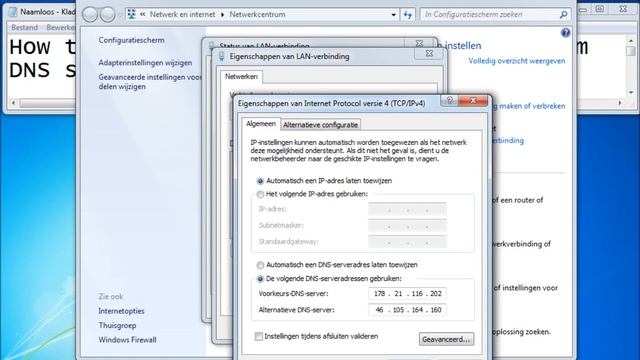The width and height of the screenshot is (640, 360).
Task: Click Notepad vertical scrollbar down arrow
Action: coord(631,93)
